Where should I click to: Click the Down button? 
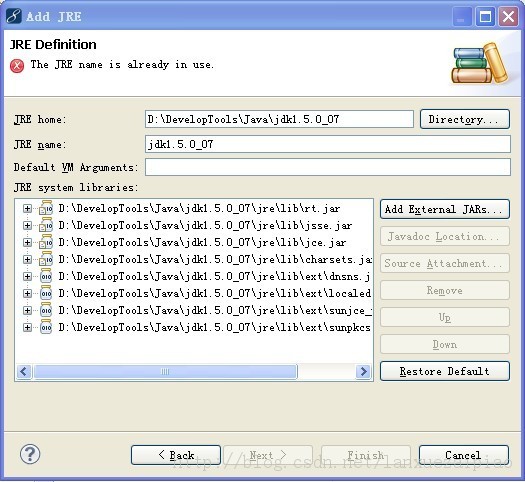point(445,344)
